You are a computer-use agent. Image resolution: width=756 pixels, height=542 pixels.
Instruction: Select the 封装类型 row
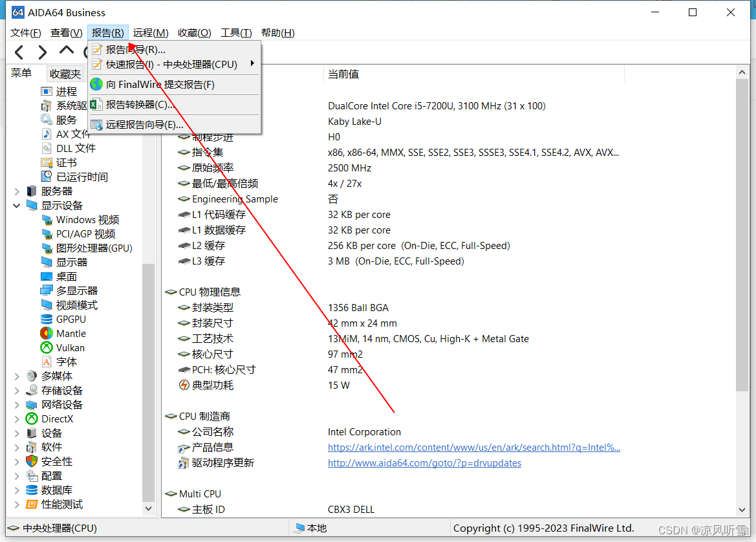tap(448, 308)
